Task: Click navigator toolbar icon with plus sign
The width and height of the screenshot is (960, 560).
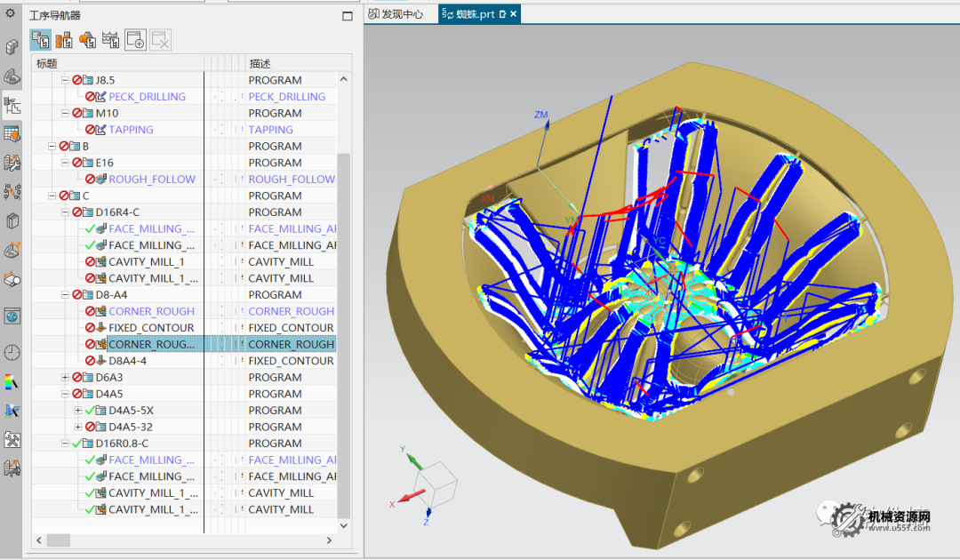Action: [x=135, y=39]
